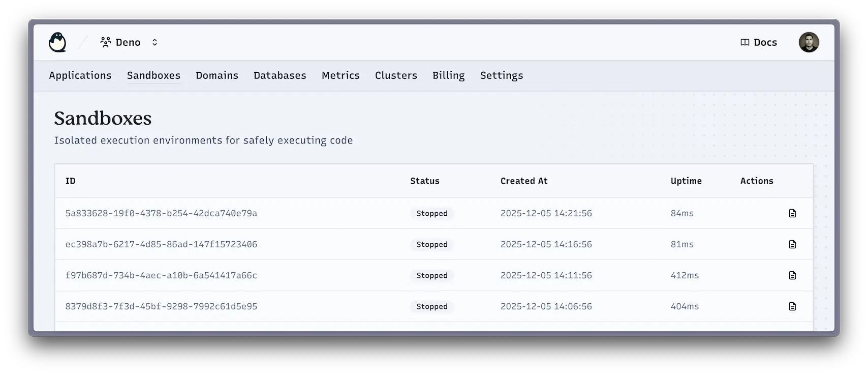View logs icon for sandbox 8379d8f3
This screenshot has height=374, width=868.
coord(792,306)
